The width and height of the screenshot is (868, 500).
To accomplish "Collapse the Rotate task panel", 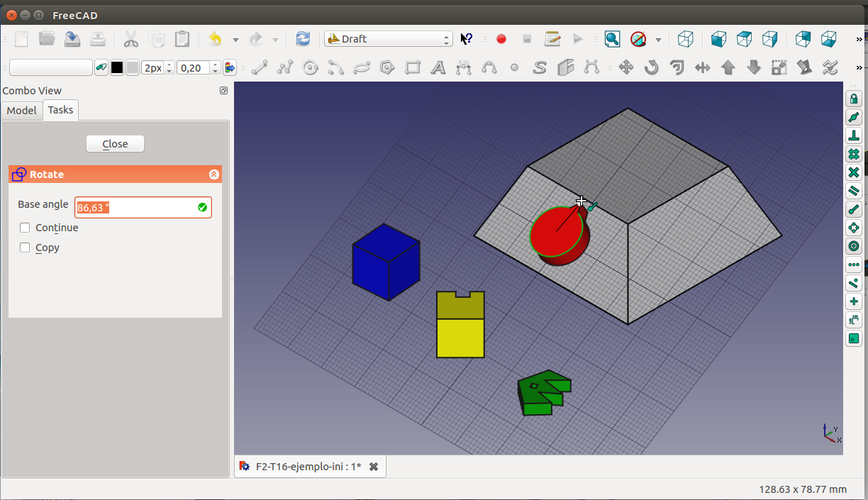I will point(213,174).
